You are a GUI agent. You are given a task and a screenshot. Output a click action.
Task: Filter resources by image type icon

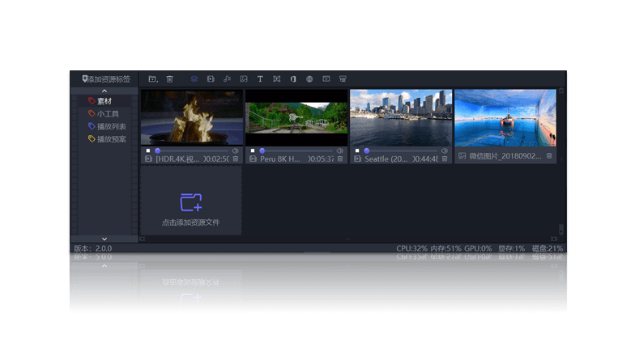click(243, 79)
